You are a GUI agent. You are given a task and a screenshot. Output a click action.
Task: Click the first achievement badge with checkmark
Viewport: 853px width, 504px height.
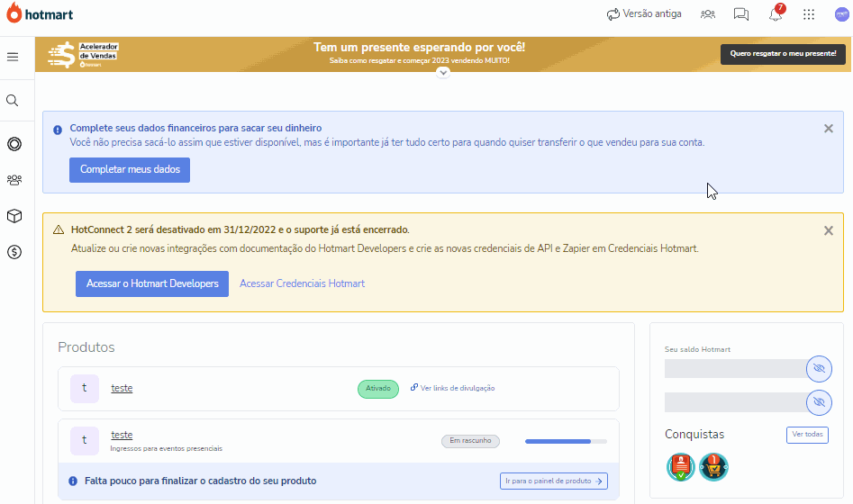pyautogui.click(x=681, y=467)
